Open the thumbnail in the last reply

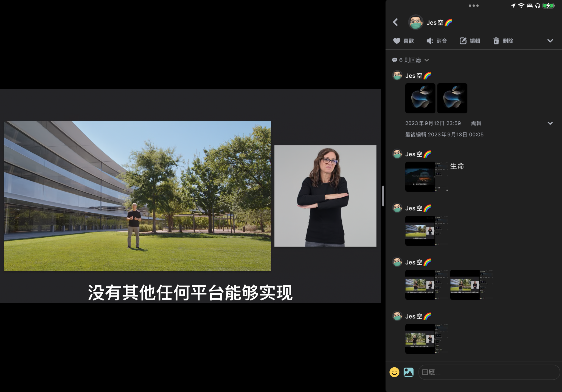[x=427, y=339]
